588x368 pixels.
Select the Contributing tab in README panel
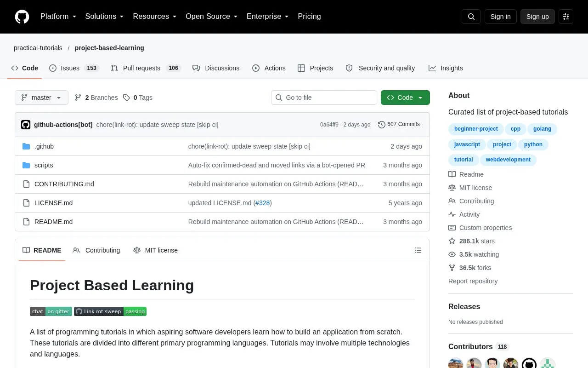click(96, 250)
